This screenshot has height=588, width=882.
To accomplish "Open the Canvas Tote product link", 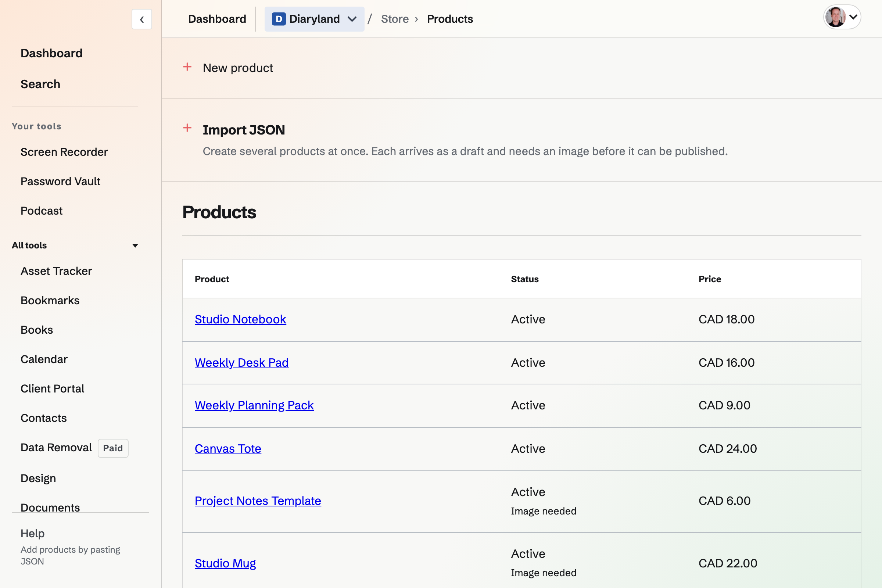I will coord(228,448).
